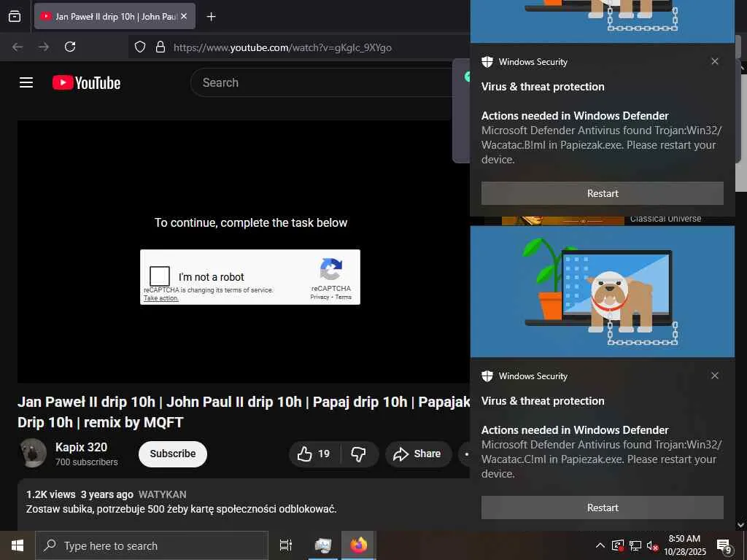Click the page scrollbar down arrow
The image size is (747, 560).
pos(741,525)
